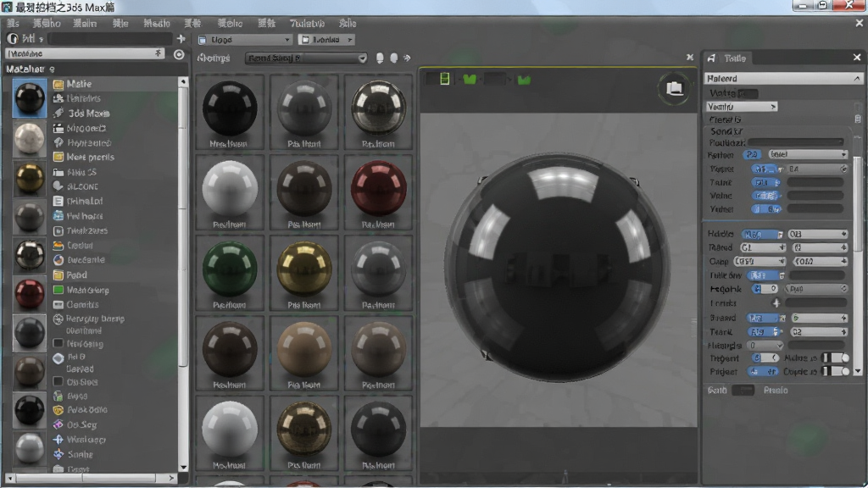Close the material grid panel with its X
The image size is (868, 488).
pos(690,57)
